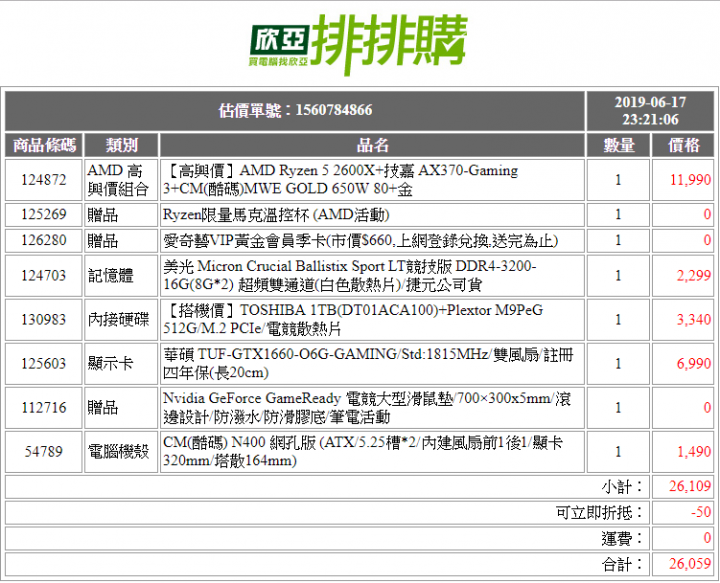Click 愛奇藝VIP黃金會員季卡 item name

point(360,241)
